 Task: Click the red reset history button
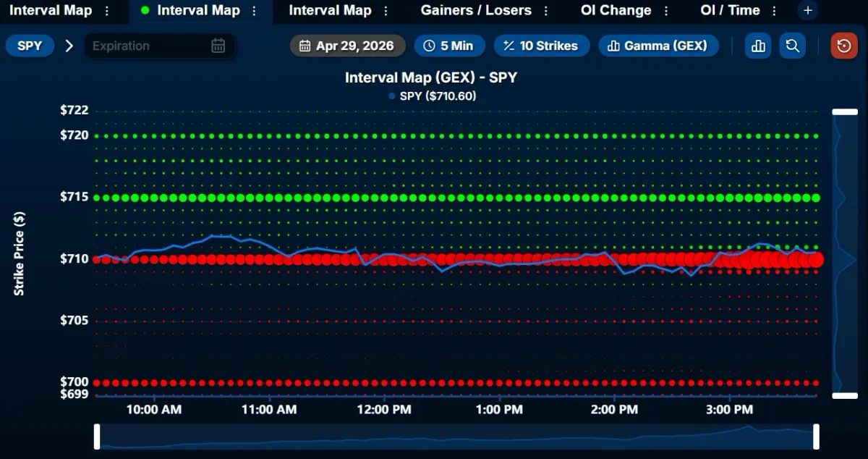pos(844,46)
